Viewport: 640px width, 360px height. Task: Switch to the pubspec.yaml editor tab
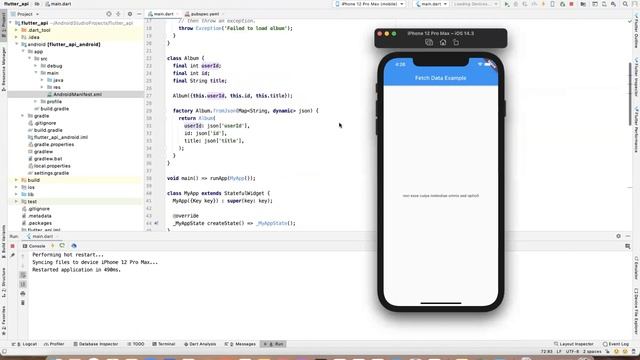(204, 14)
